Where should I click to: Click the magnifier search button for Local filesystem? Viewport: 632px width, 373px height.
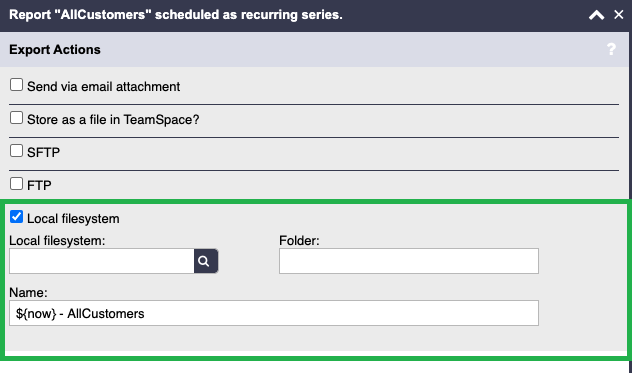(x=206, y=261)
